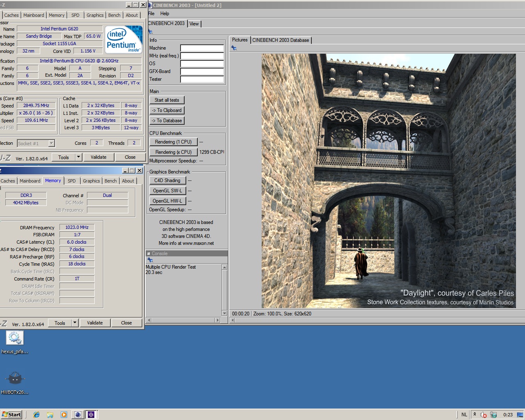
Task: Click the To Clipboard button
Action: (167, 110)
